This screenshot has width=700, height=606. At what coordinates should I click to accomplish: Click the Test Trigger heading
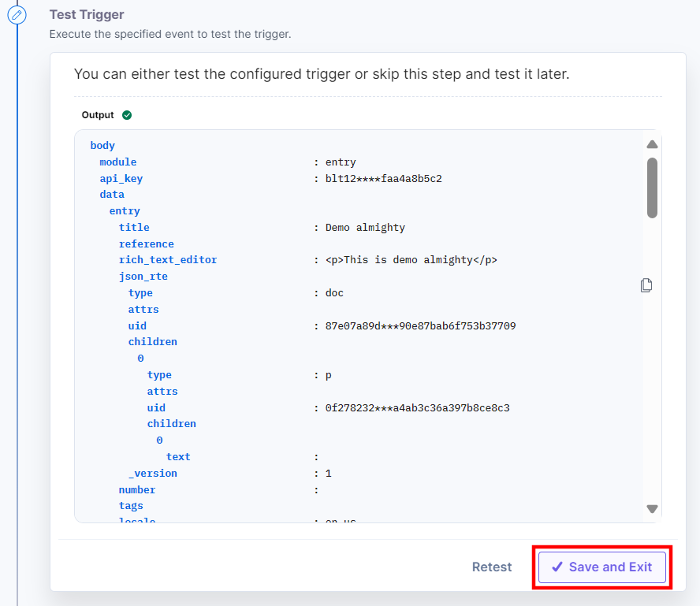tap(87, 15)
